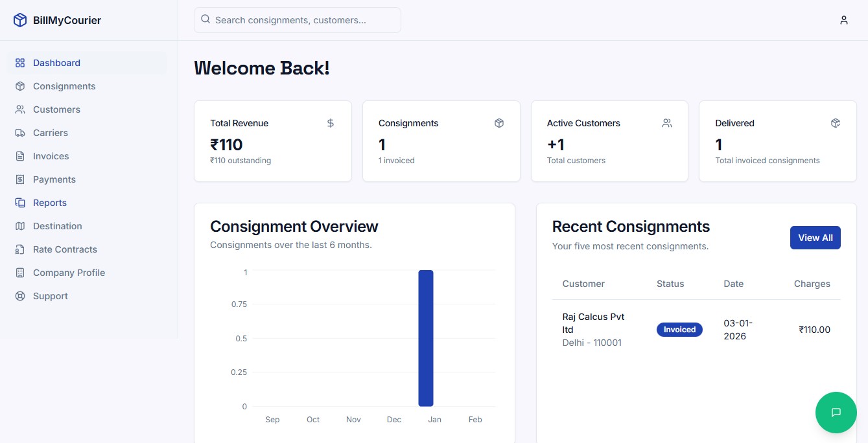Open the Destination map icon

tap(20, 226)
